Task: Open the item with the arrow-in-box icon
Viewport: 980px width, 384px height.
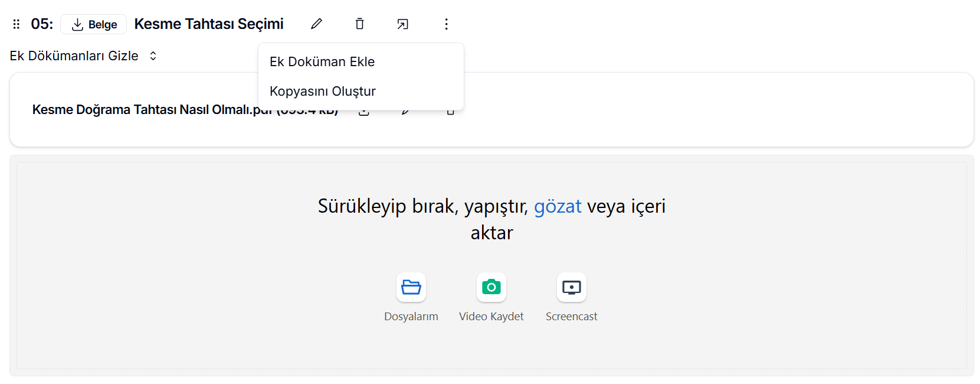Action: [x=403, y=24]
